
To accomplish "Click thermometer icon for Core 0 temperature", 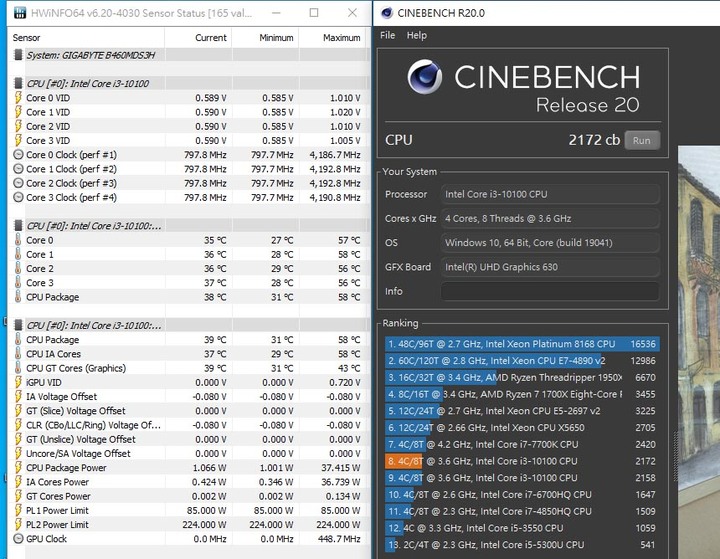I will [x=18, y=240].
